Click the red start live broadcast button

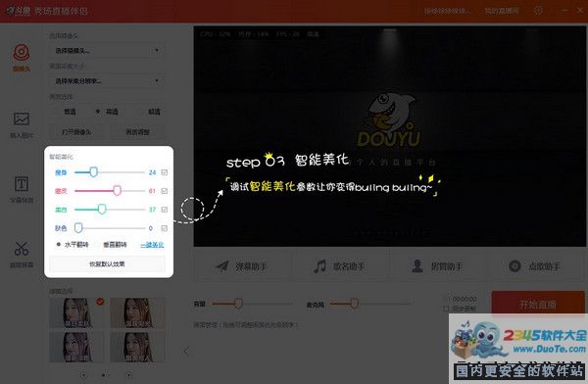coord(538,304)
